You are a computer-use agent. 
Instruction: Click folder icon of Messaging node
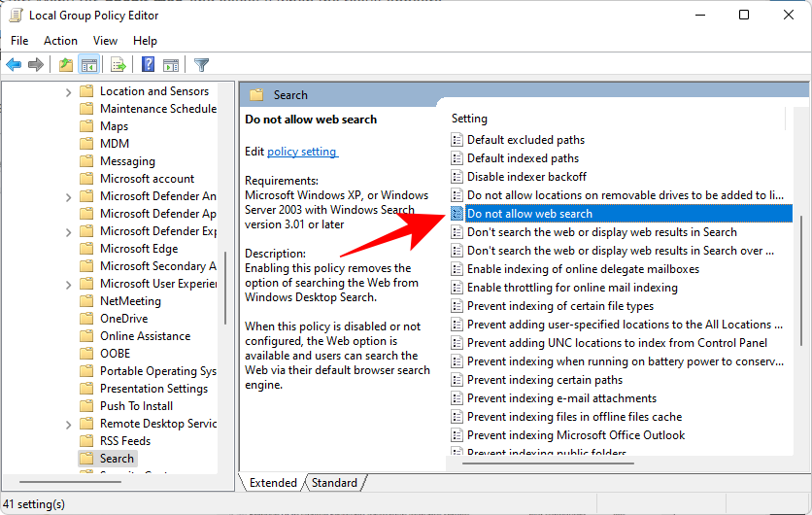tap(86, 160)
